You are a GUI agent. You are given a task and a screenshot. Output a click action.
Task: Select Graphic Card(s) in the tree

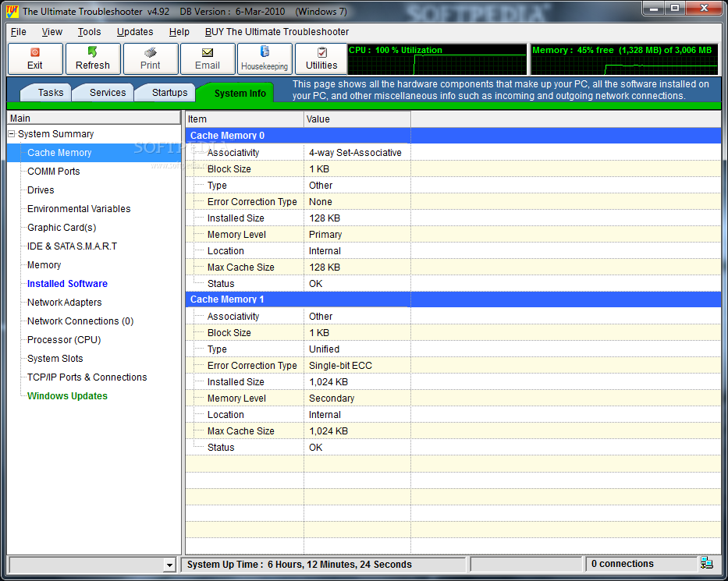62,228
